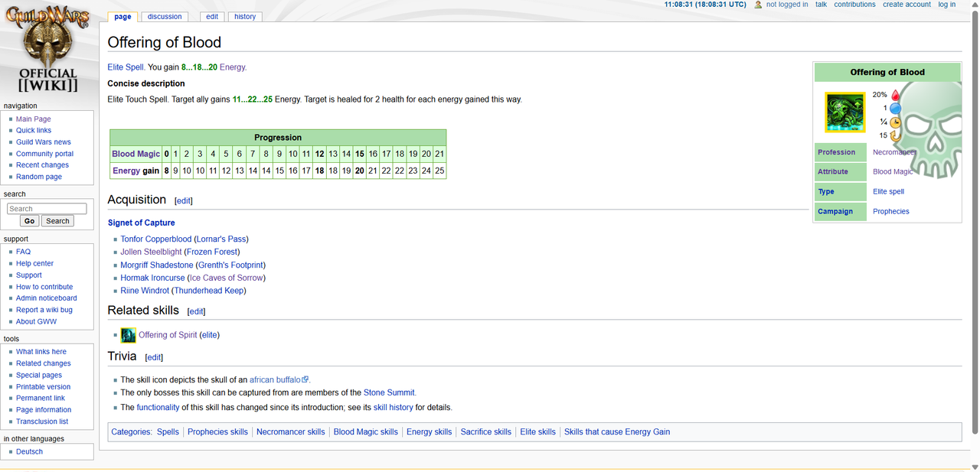Select the page tab
980x472 pixels.
click(x=122, y=16)
